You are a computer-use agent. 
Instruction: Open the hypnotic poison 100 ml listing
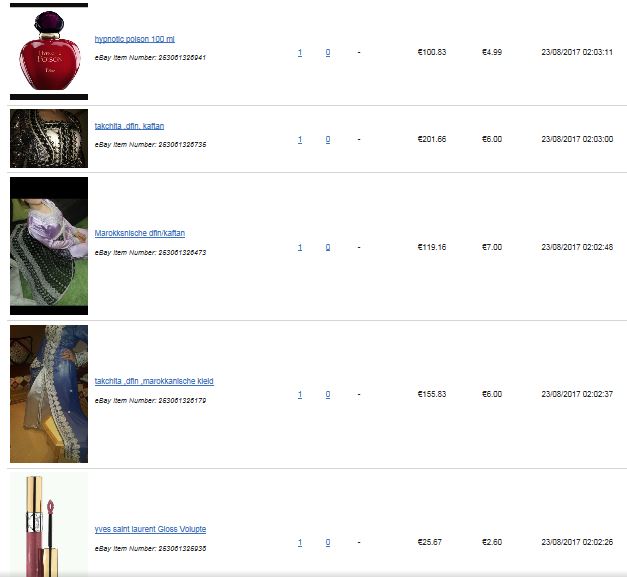point(134,39)
